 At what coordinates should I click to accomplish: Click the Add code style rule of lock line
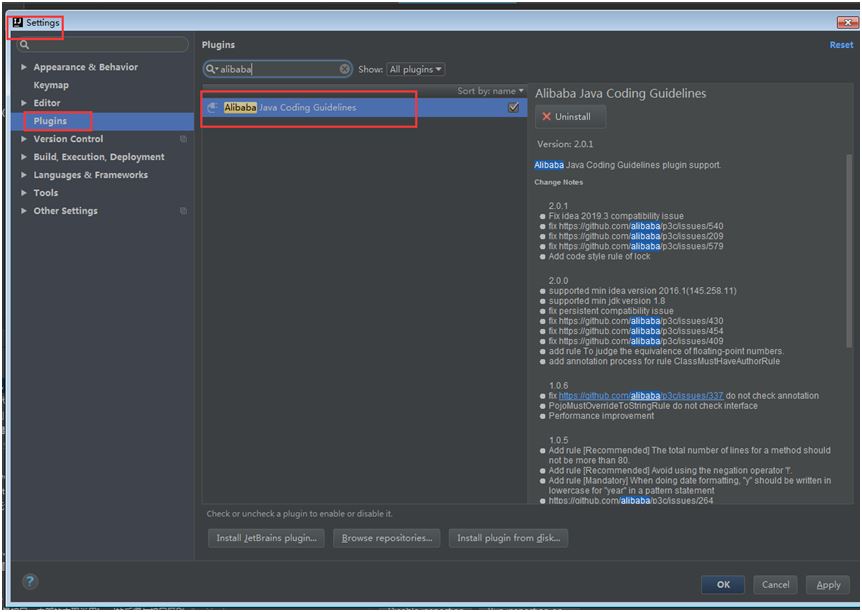click(599, 257)
